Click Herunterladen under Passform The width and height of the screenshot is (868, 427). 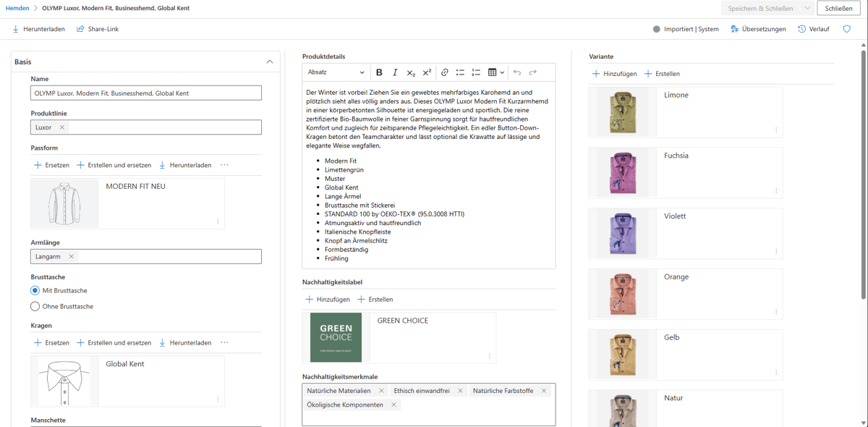tap(185, 165)
